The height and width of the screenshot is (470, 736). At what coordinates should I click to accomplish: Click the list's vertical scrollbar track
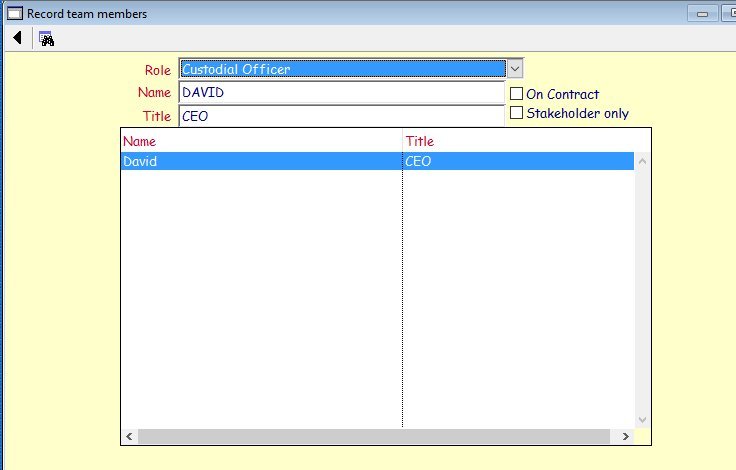click(642, 290)
